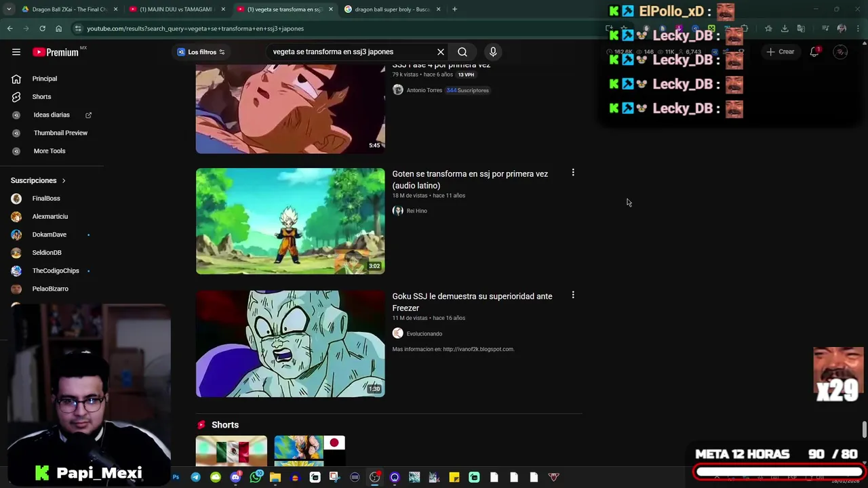Open Los filtros search filters

(201, 52)
